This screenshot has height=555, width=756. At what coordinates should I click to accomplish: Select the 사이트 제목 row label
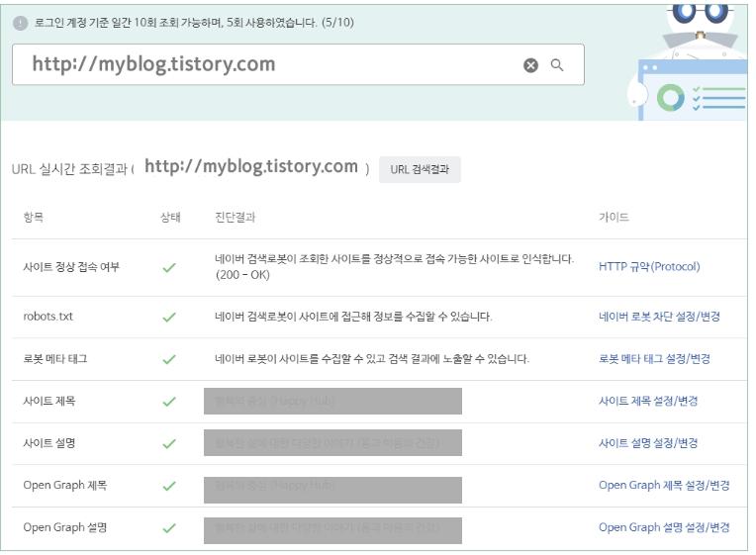[x=49, y=402]
